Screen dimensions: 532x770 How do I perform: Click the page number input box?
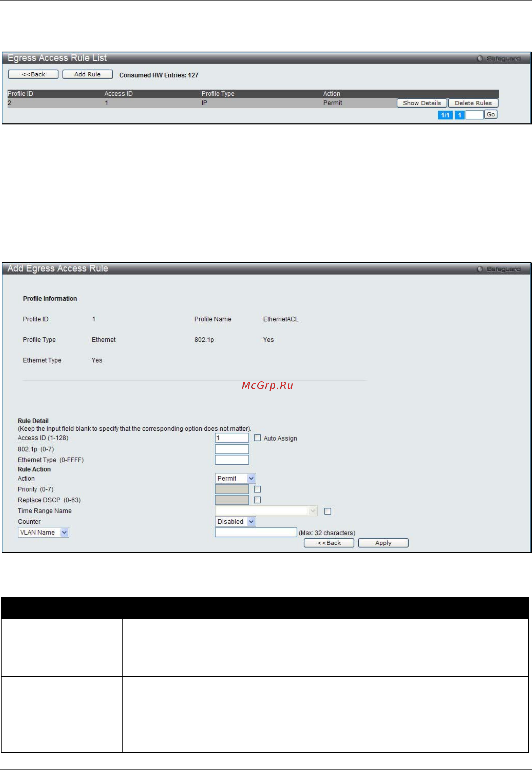(474, 115)
